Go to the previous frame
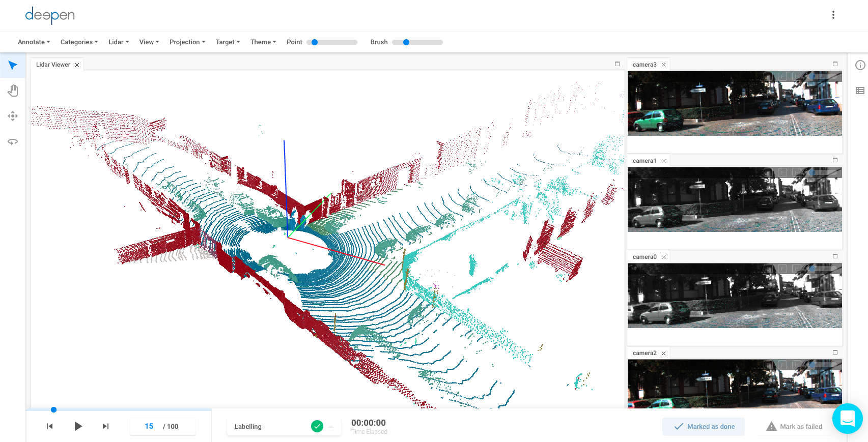This screenshot has height=442, width=868. point(49,426)
